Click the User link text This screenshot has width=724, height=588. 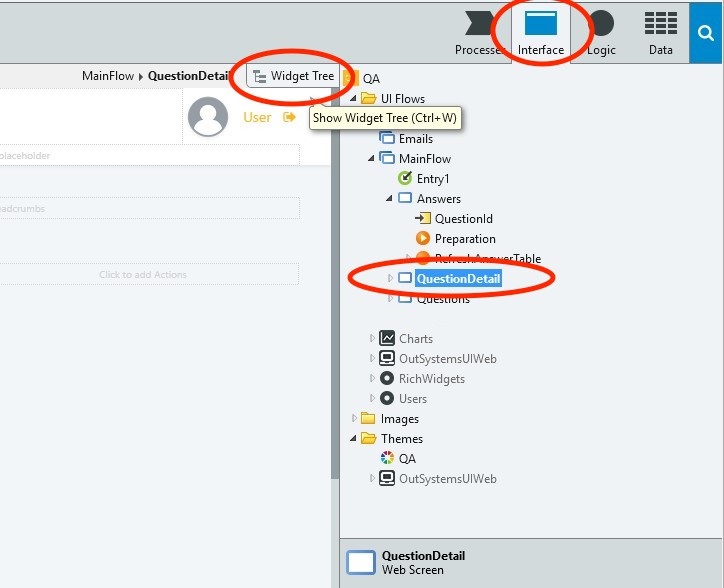[x=257, y=117]
